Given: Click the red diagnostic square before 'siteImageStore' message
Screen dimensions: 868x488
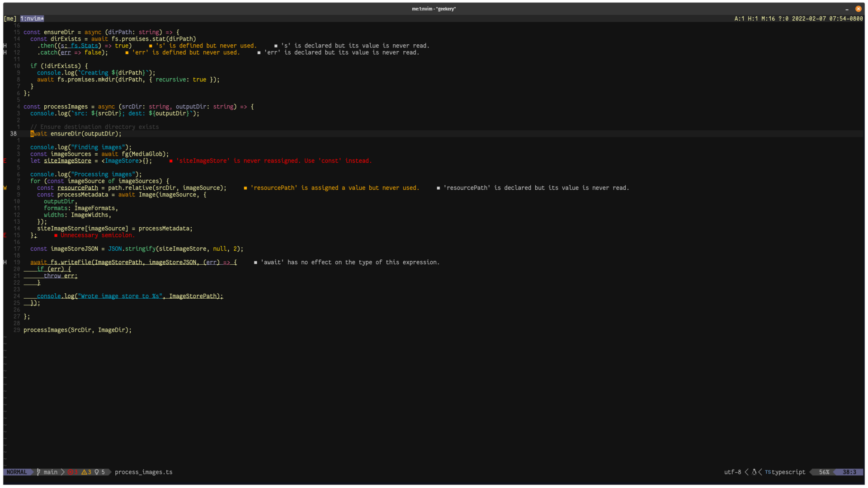Looking at the screenshot, I should (x=171, y=161).
